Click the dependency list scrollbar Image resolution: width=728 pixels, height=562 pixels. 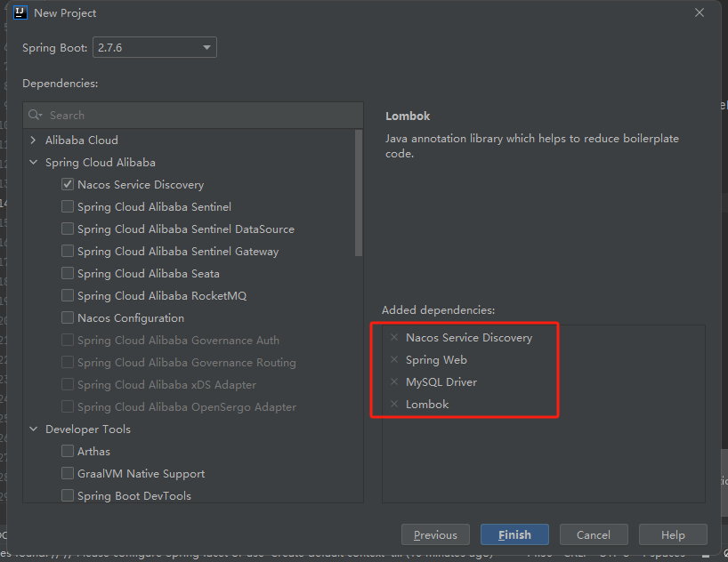click(359, 193)
